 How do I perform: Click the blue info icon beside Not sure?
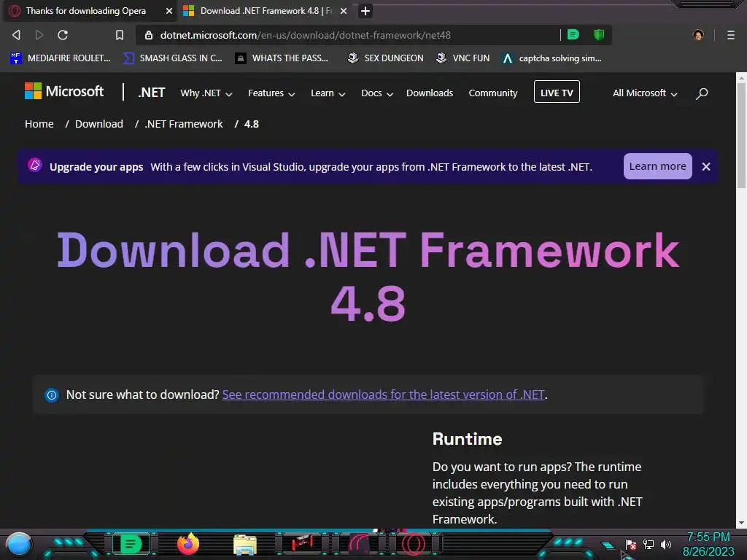(x=52, y=394)
